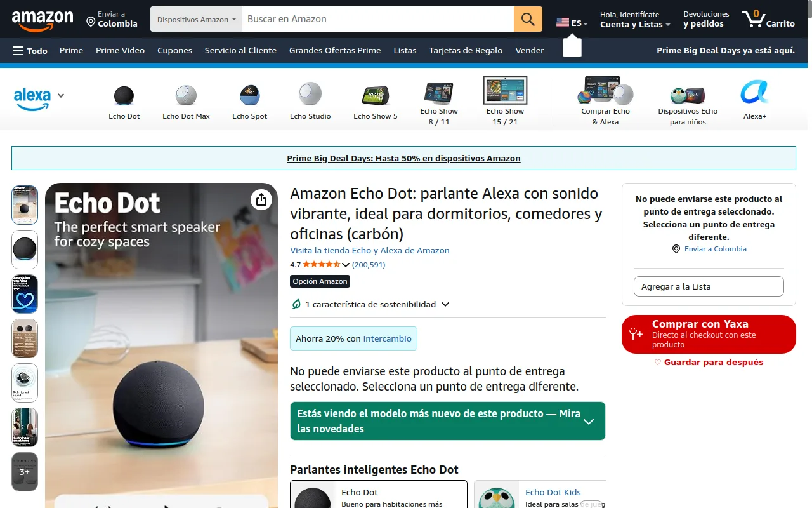Open the Dispositivos Amazon search category dropdown
The height and width of the screenshot is (508, 812).
tap(196, 19)
